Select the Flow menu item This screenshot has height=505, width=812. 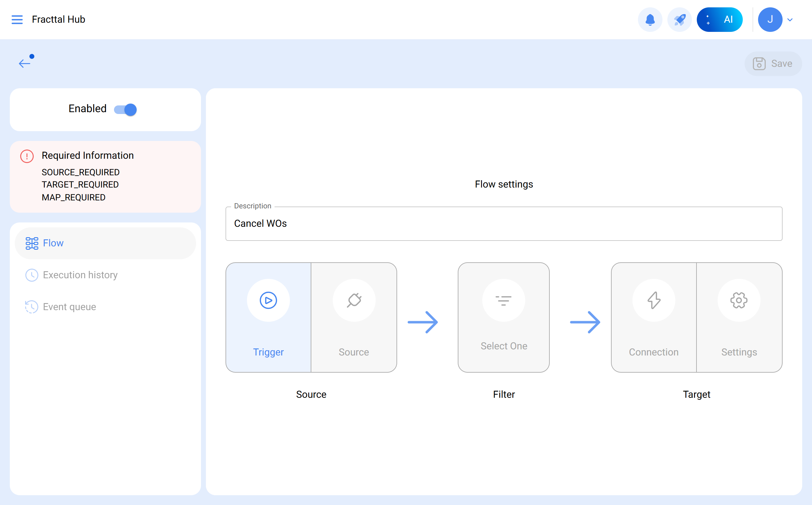coord(105,243)
